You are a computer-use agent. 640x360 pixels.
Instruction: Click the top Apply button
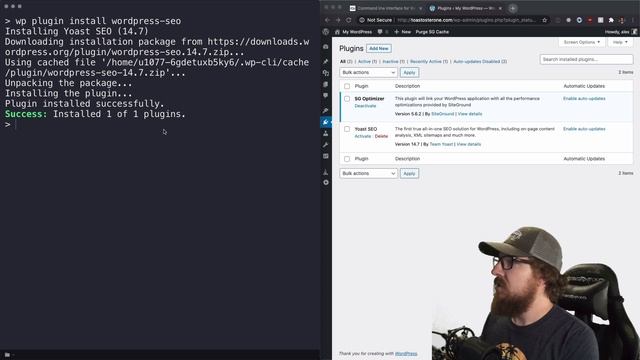click(409, 72)
